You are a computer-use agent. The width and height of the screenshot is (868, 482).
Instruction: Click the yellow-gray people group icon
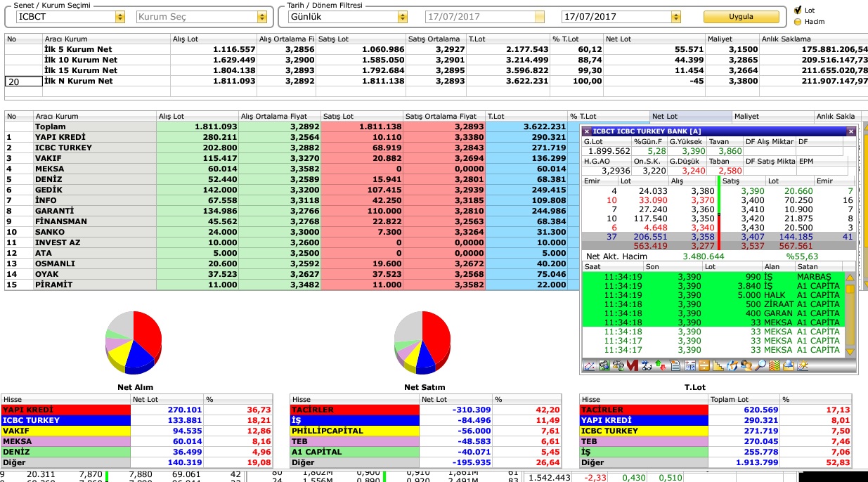(618, 365)
